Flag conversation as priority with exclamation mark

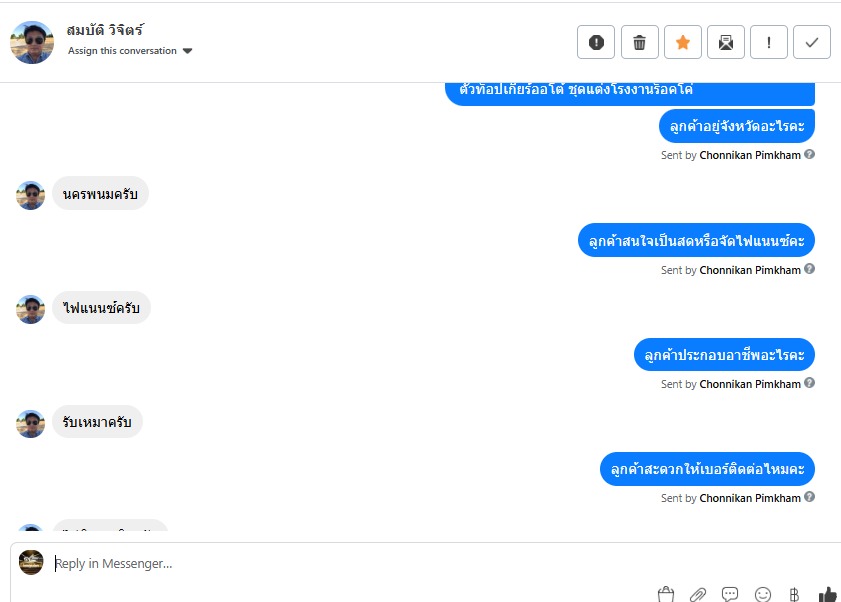click(769, 42)
